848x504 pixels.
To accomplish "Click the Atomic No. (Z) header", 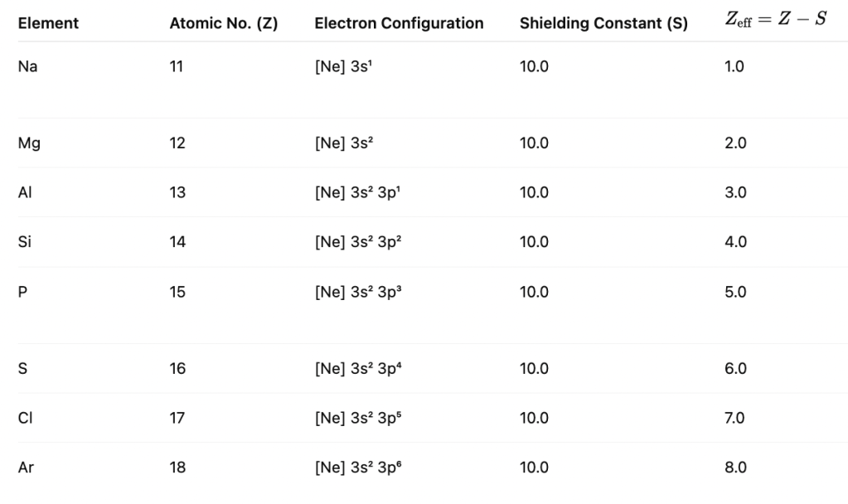I will 223,23.
